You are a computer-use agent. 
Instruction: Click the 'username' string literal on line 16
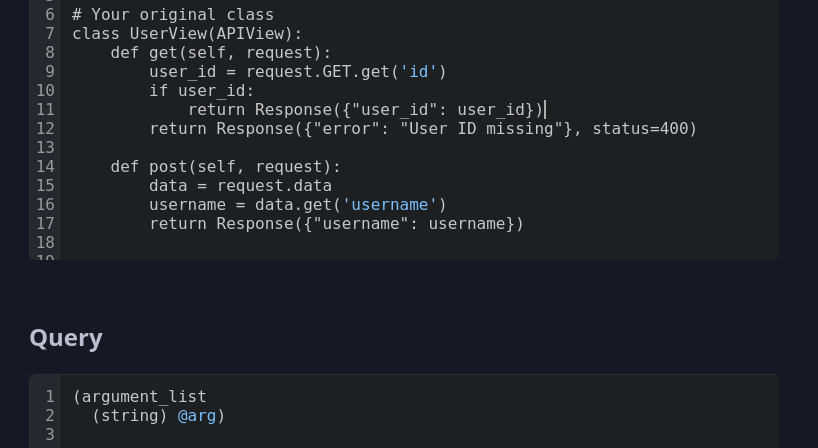click(x=390, y=205)
